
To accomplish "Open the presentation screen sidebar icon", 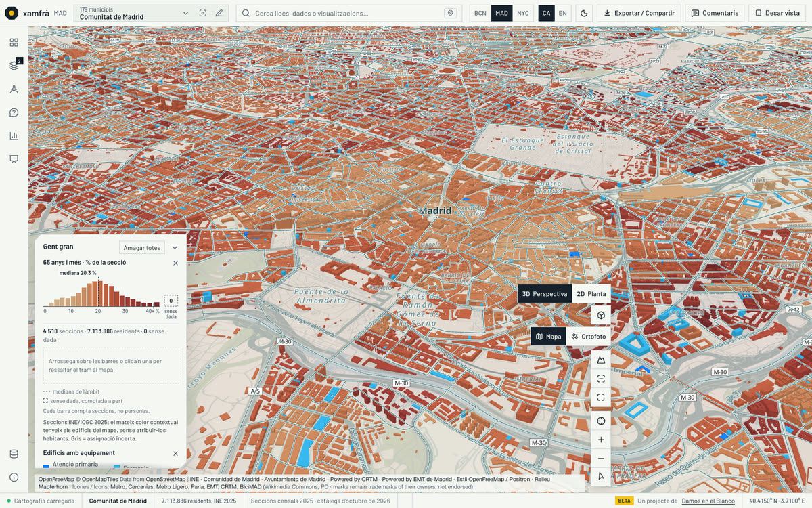I will 14,159.
